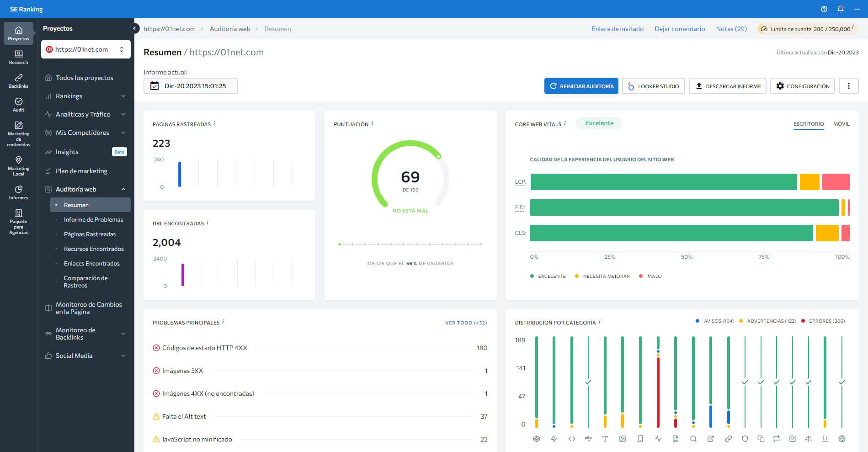Toggle Errores (206) legend series
The height and width of the screenshot is (452, 868).
[x=823, y=321]
